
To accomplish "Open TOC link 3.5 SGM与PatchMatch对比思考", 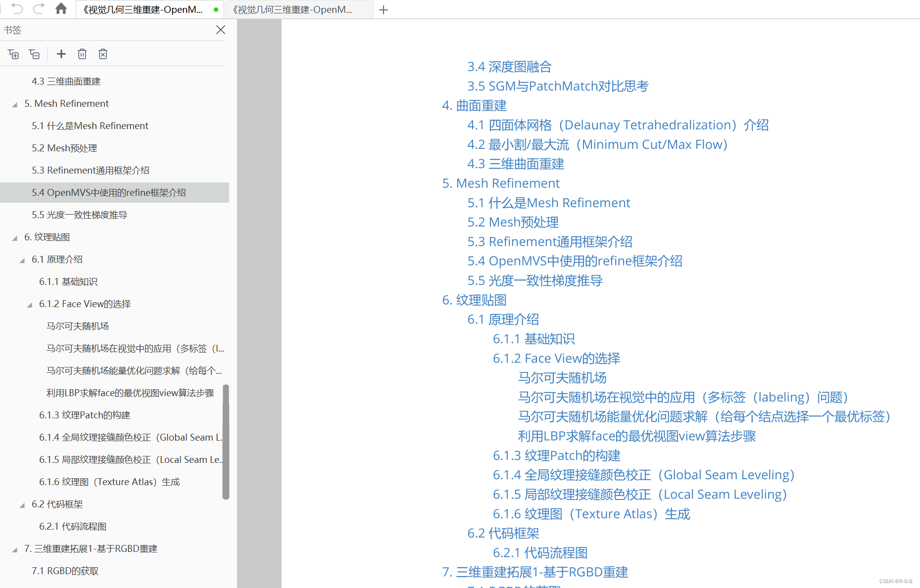I will coord(558,86).
